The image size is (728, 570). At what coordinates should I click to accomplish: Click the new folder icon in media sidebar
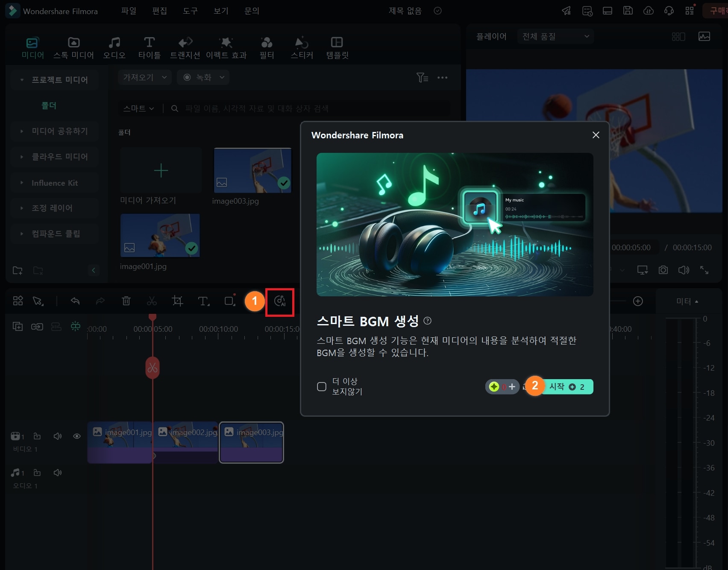(18, 270)
